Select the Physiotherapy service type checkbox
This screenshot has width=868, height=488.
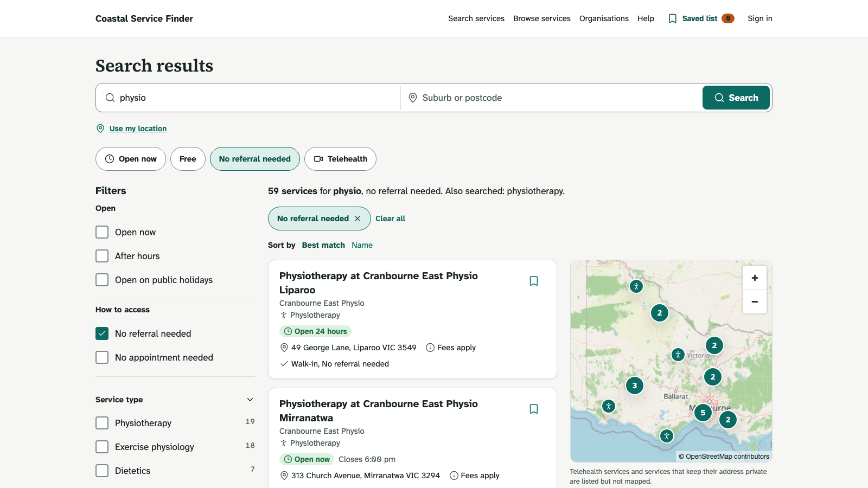pyautogui.click(x=102, y=423)
